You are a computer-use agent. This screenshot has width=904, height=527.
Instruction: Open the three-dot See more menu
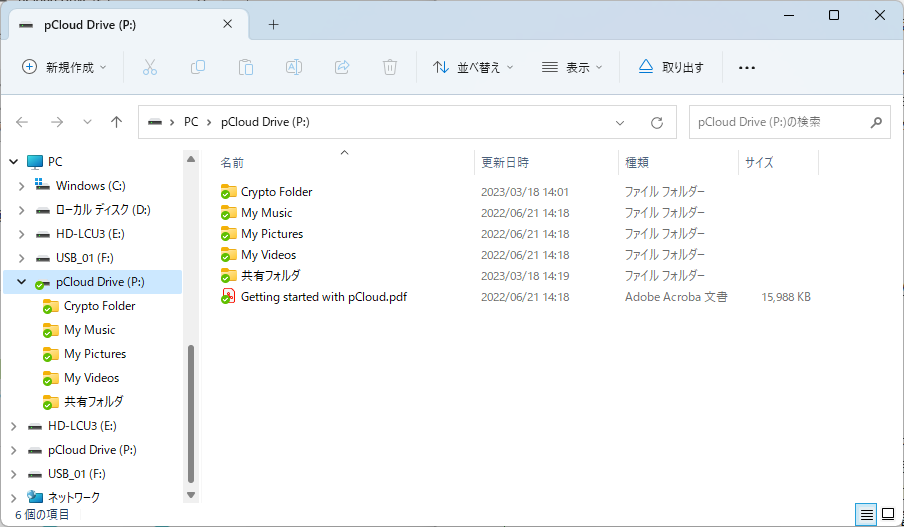(747, 68)
